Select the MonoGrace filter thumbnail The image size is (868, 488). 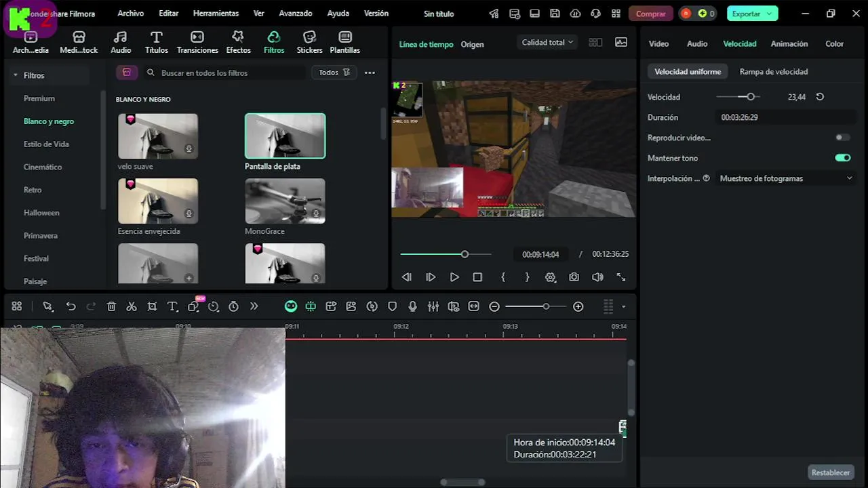285,201
